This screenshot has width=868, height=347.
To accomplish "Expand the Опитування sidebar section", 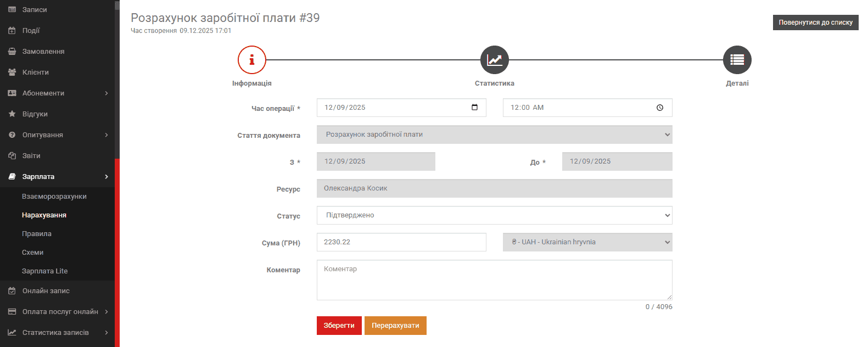I will click(x=107, y=135).
